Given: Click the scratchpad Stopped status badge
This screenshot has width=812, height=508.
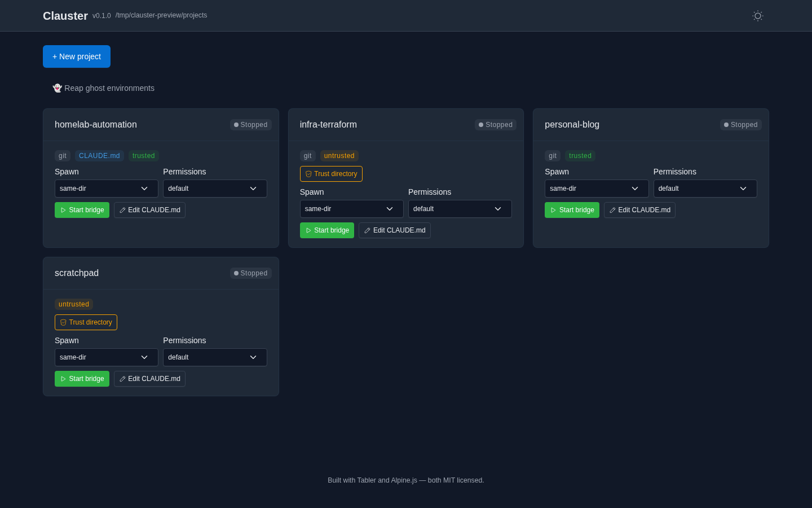Looking at the screenshot, I should [251, 273].
